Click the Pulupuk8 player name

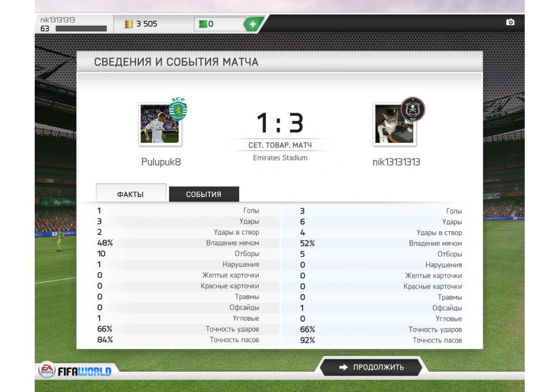point(161,162)
